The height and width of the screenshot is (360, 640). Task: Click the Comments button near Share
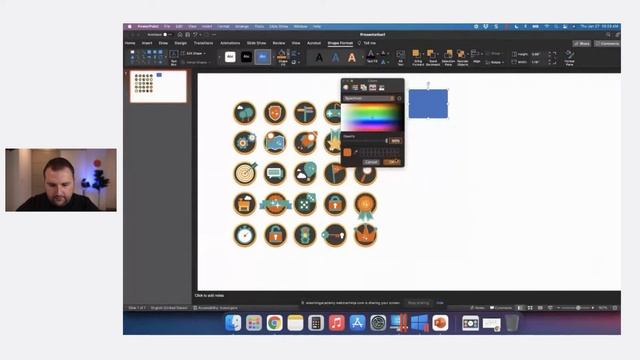coord(607,43)
